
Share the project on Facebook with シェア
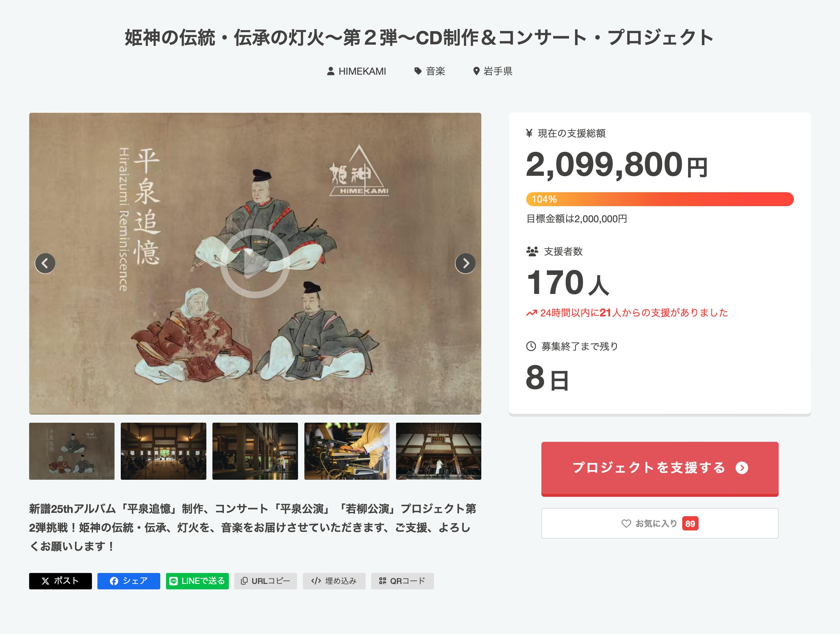pyautogui.click(x=129, y=581)
